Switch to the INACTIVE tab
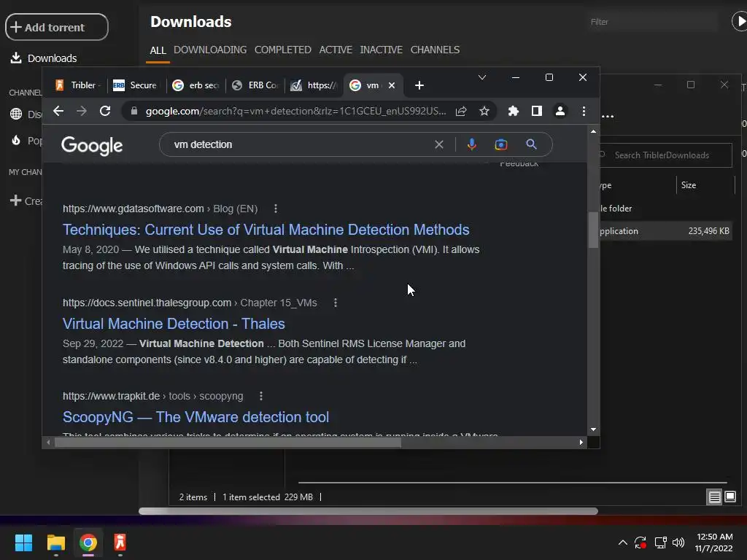The image size is (747, 560). [x=381, y=50]
